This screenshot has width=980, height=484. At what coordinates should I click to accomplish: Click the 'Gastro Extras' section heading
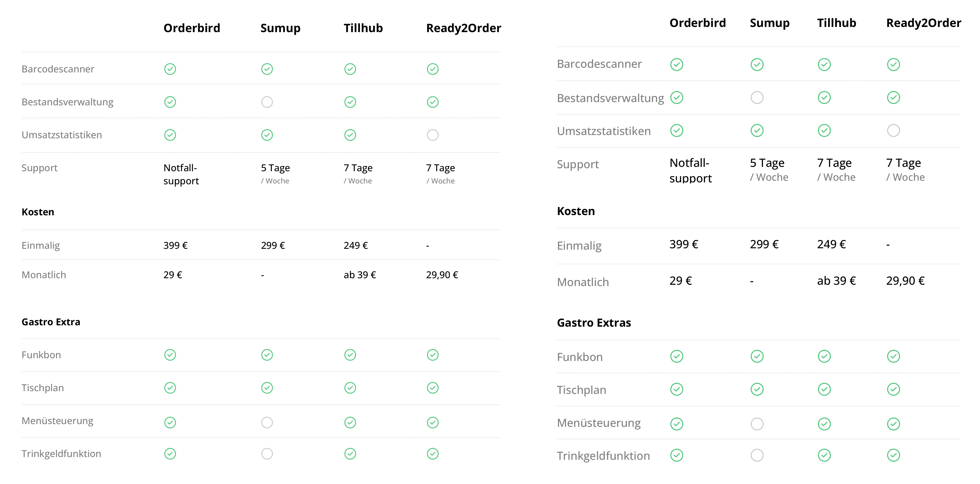click(594, 323)
